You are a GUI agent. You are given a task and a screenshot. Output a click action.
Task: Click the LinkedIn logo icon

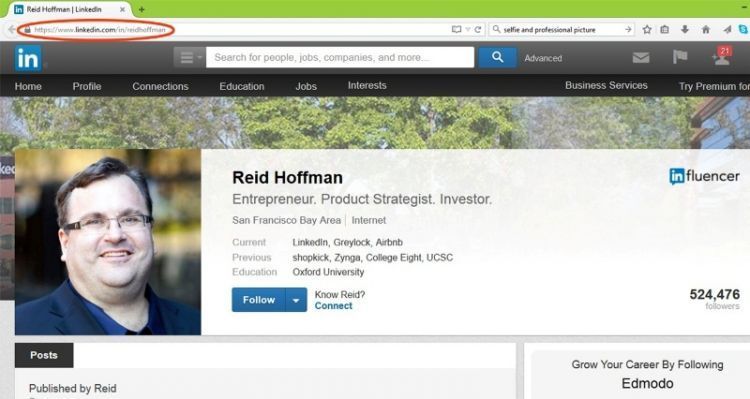pyautogui.click(x=28, y=58)
